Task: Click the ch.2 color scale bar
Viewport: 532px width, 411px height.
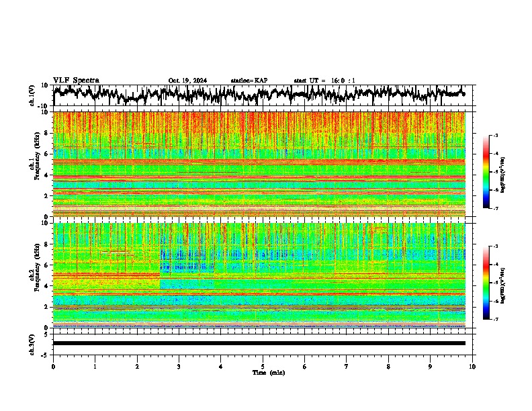Action: pyautogui.click(x=486, y=283)
